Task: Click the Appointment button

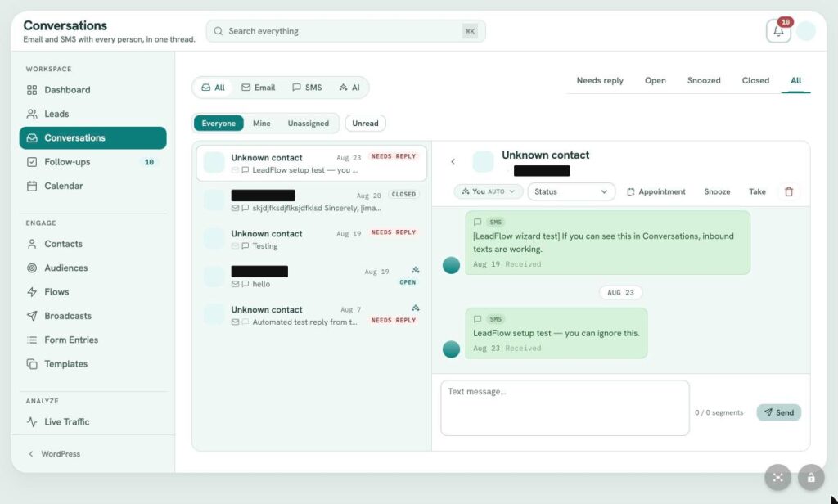Action: click(x=656, y=191)
